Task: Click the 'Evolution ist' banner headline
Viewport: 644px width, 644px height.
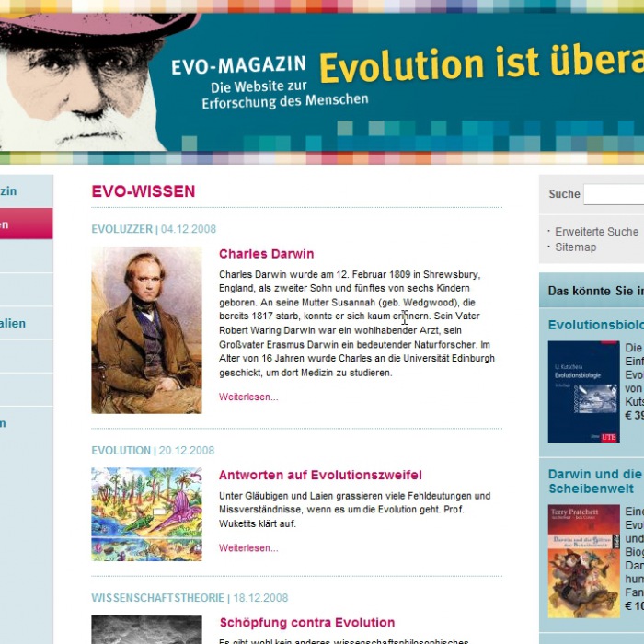Action: [x=429, y=63]
